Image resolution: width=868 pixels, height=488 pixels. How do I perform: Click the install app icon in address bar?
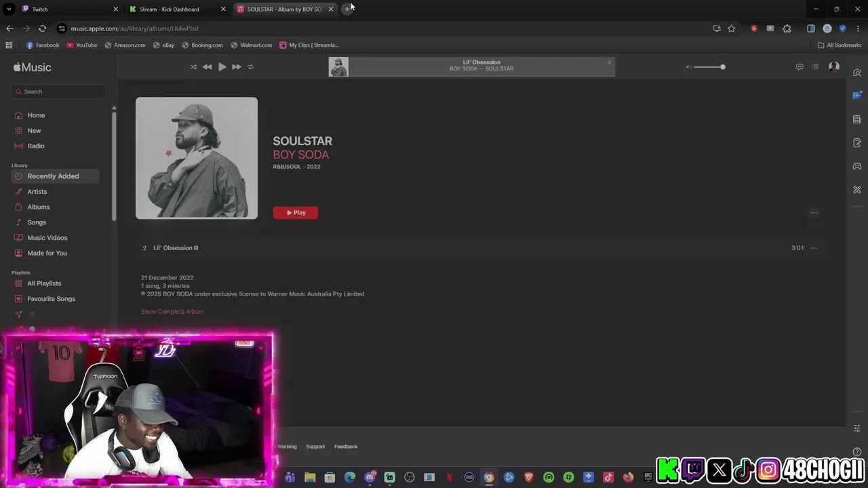tap(717, 28)
